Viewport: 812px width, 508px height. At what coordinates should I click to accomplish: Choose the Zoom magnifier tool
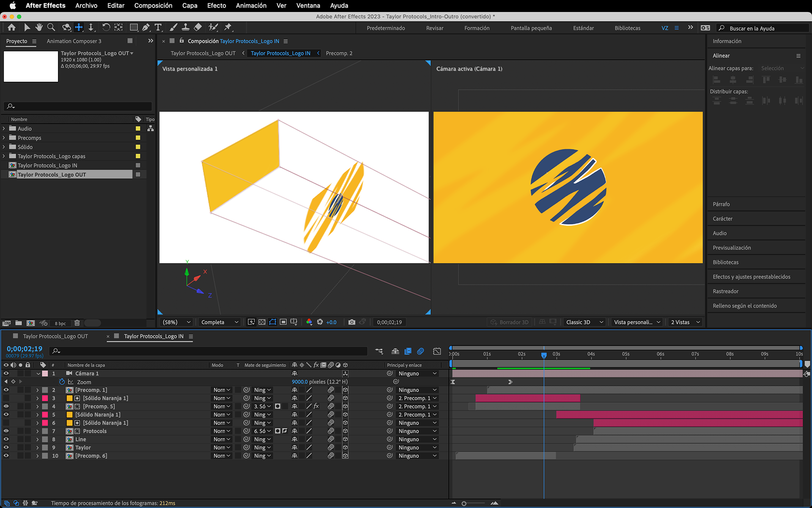point(51,28)
